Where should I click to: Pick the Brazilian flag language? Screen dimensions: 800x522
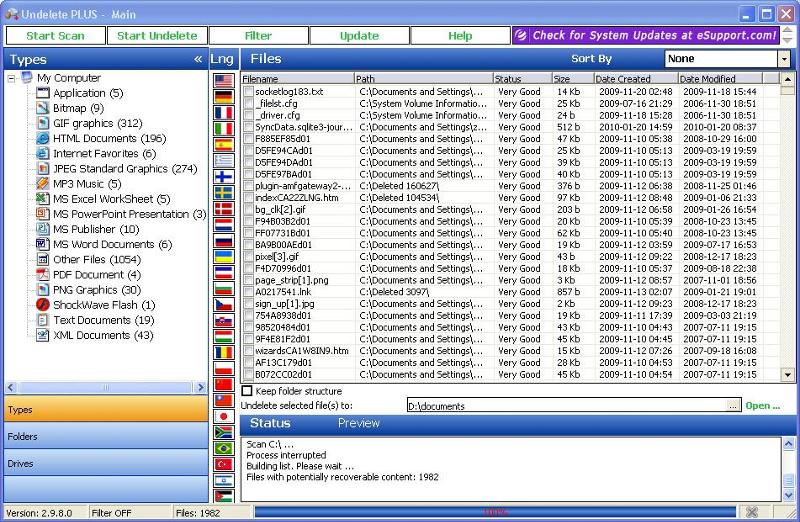[x=223, y=448]
